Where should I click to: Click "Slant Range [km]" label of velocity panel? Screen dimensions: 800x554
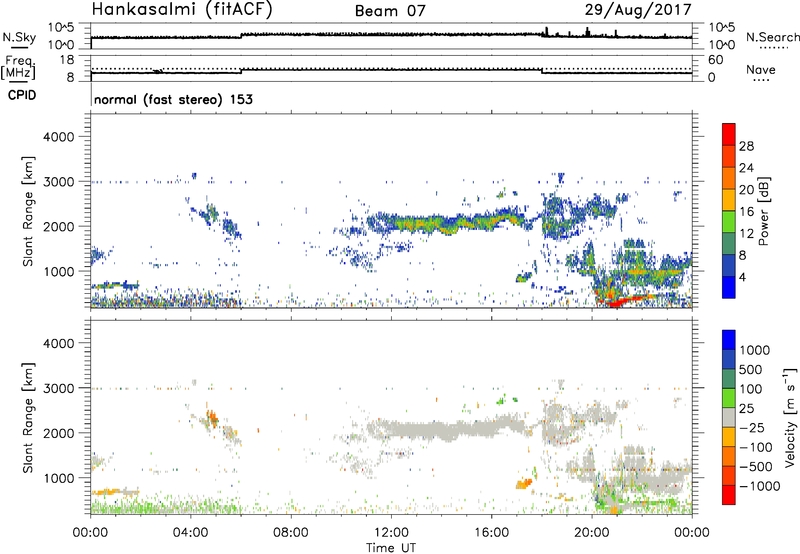[28, 417]
